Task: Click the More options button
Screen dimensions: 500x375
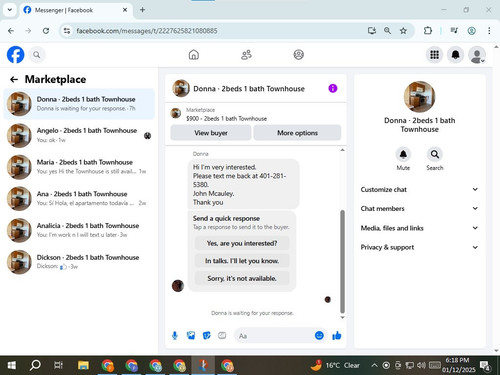Action: click(x=297, y=133)
